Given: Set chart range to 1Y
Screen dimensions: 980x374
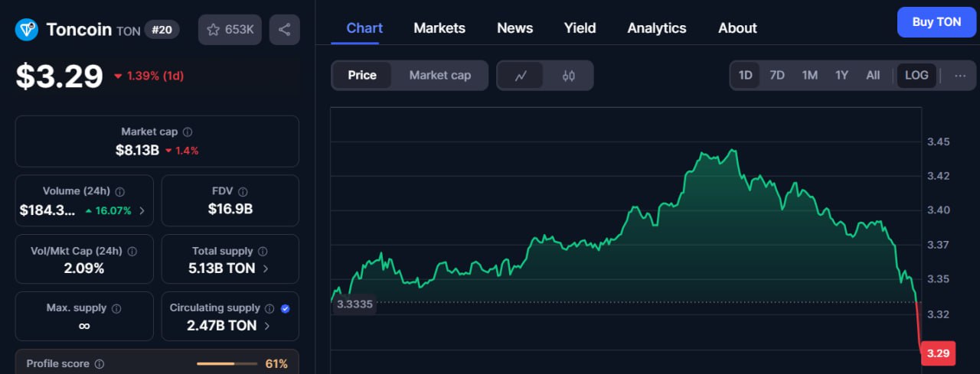Looking at the screenshot, I should pos(842,75).
